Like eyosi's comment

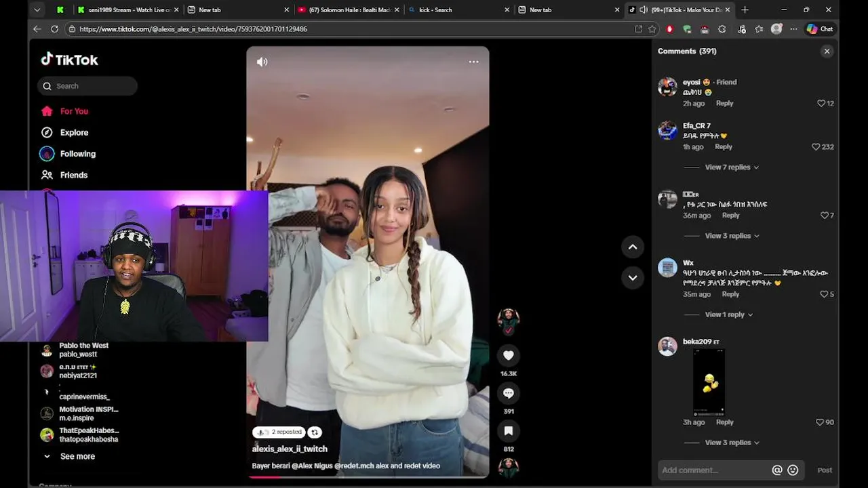(x=821, y=104)
